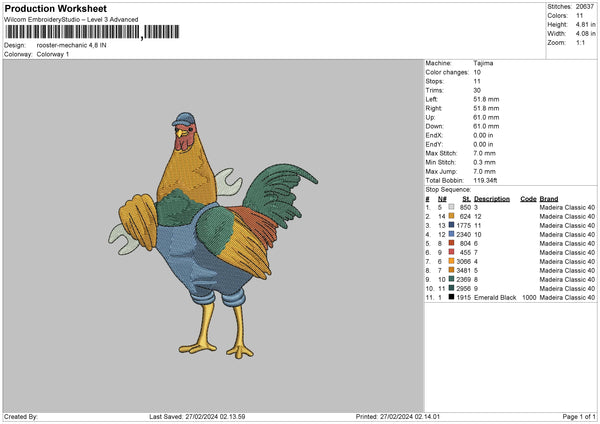Click the 'Colorway 1' value
The height and width of the screenshot is (424, 600).
pos(53,54)
